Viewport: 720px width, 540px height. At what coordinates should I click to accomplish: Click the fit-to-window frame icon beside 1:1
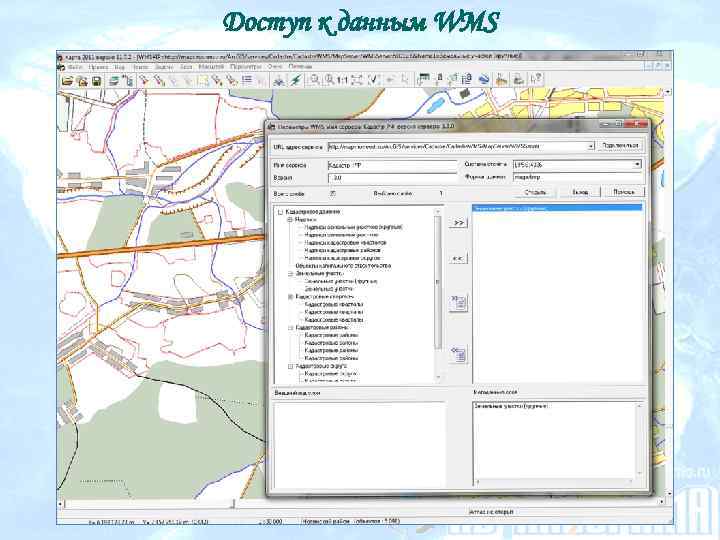[357, 80]
